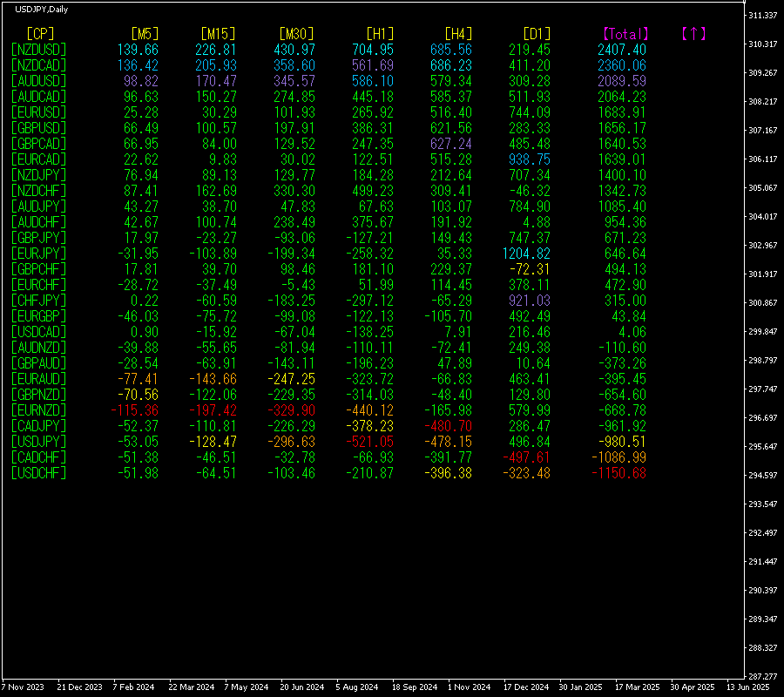This screenshot has height=697, width=784.
Task: Select the [NZDCAD] pair label
Action: (x=38, y=65)
